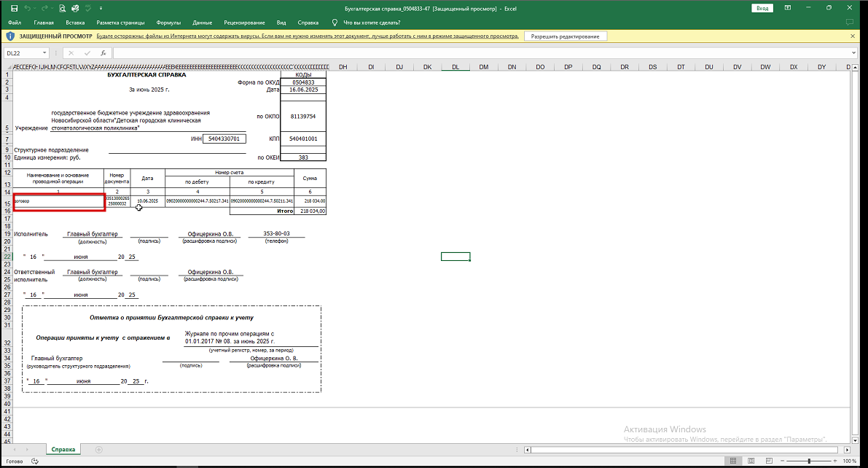Open the Файл menu
This screenshot has width=868, height=468.
(x=15, y=23)
